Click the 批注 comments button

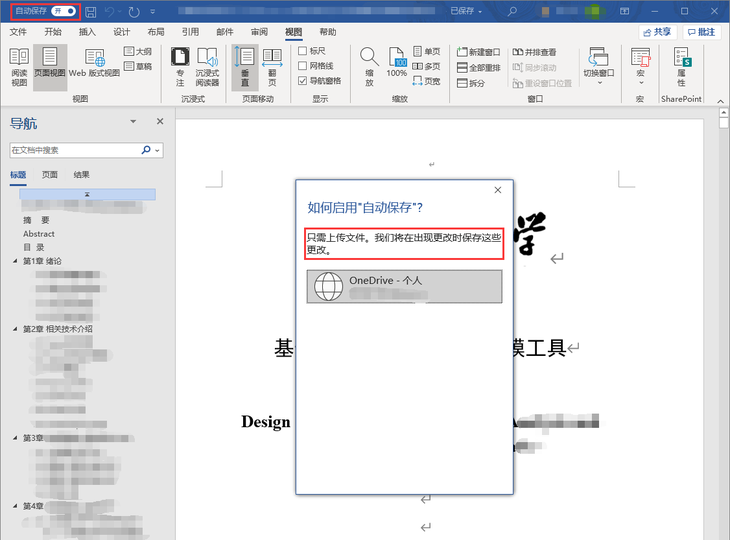pyautogui.click(x=702, y=32)
